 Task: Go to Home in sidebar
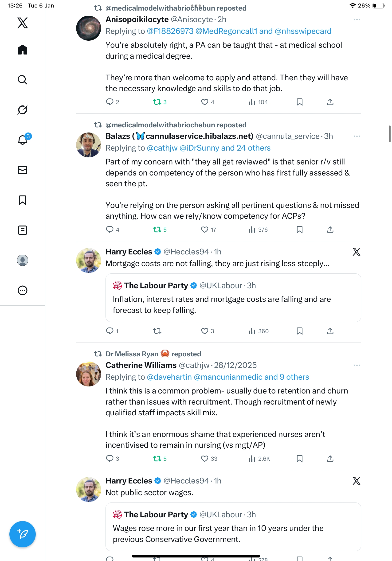click(x=23, y=50)
